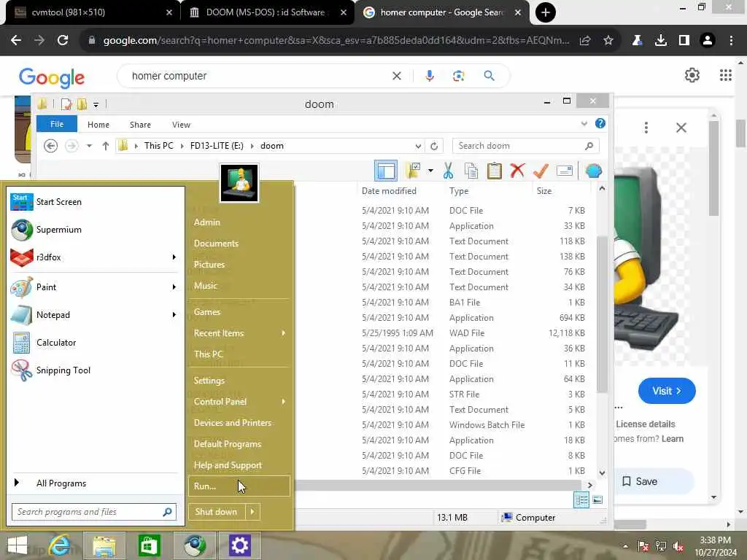Expand Control Panel submenu
747x560 pixels.
284,402
